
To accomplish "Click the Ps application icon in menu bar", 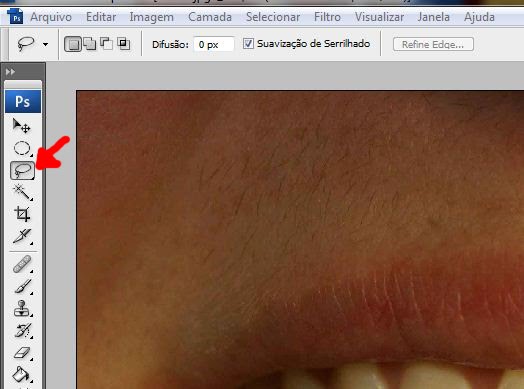I will pyautogui.click(x=16, y=17).
